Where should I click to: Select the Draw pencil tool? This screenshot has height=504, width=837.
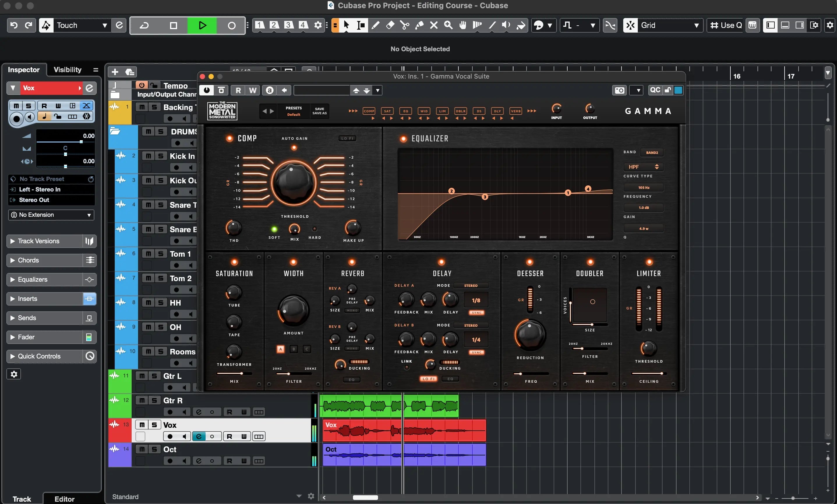[x=375, y=25]
